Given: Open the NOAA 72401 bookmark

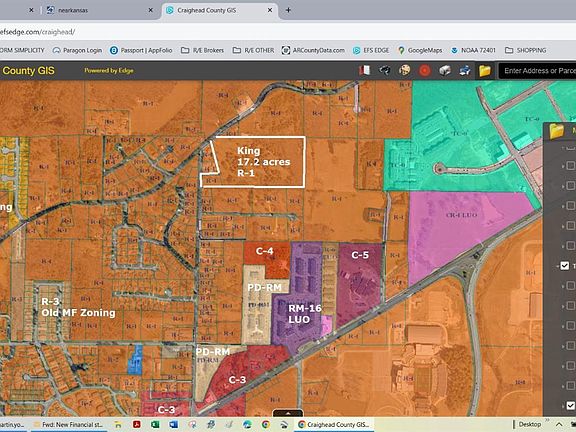Looking at the screenshot, I should pyautogui.click(x=473, y=50).
